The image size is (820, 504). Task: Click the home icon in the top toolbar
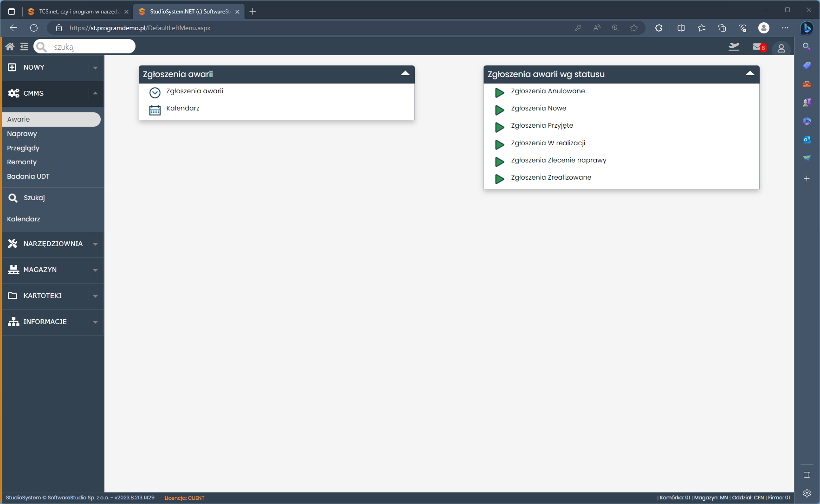click(x=10, y=46)
